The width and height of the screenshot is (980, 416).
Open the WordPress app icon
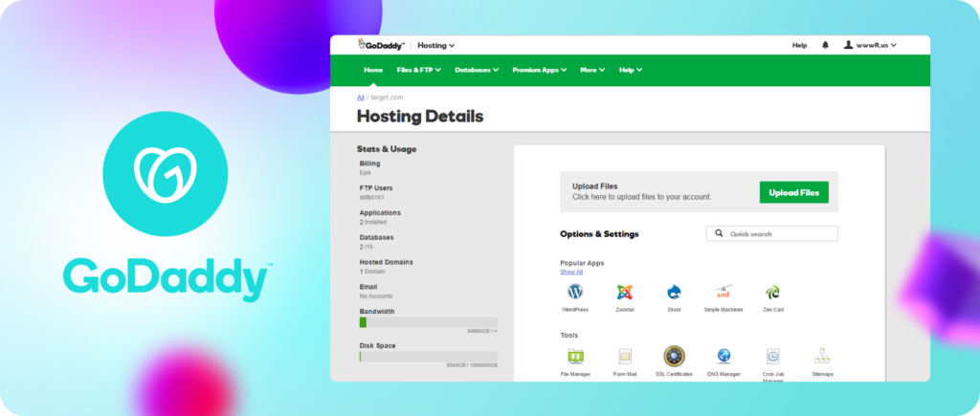pos(575,293)
